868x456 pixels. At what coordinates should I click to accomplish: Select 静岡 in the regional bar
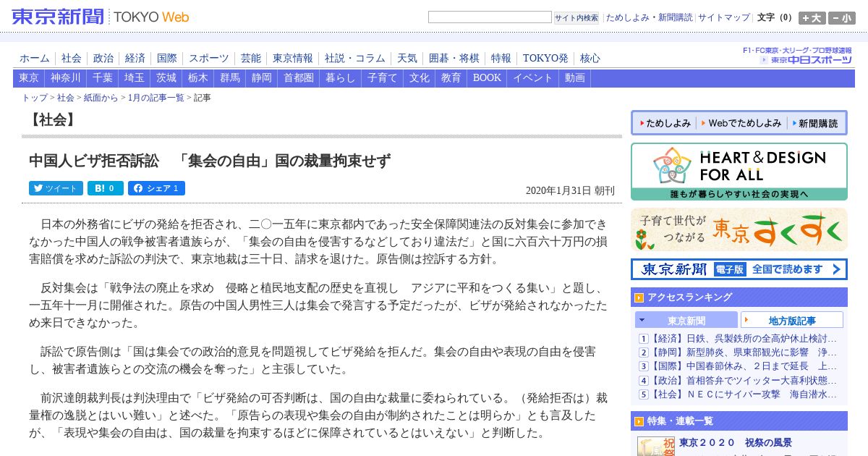click(x=262, y=78)
